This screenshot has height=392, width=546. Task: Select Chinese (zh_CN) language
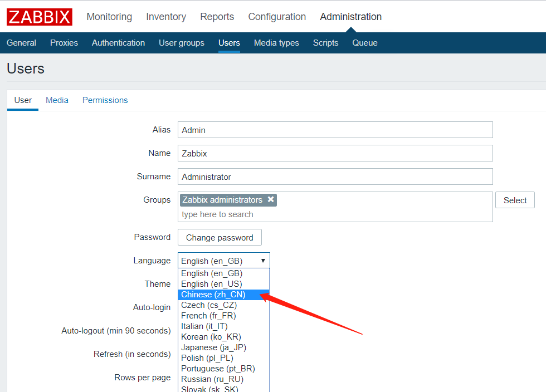pos(223,295)
